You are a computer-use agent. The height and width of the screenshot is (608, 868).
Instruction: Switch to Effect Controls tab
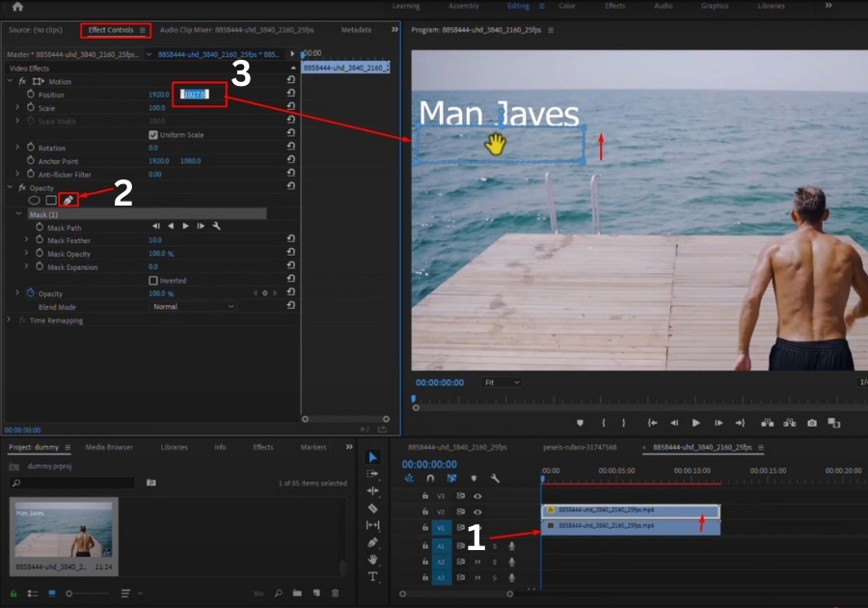coord(111,30)
